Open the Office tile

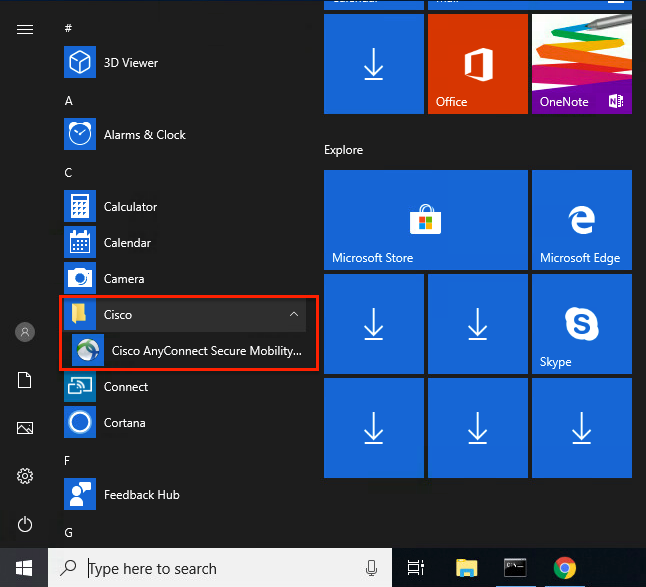[x=477, y=64]
